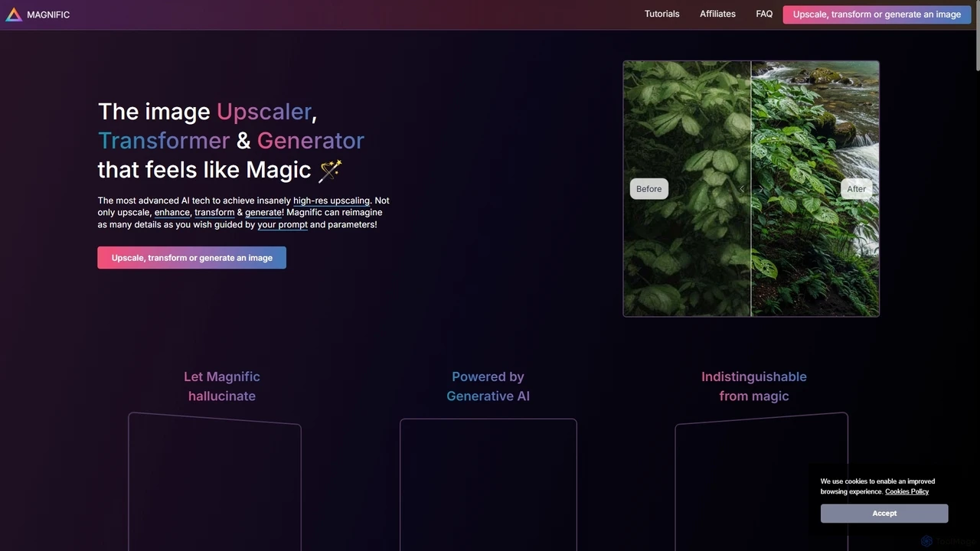Click the Transformer word in headline

[x=164, y=141]
